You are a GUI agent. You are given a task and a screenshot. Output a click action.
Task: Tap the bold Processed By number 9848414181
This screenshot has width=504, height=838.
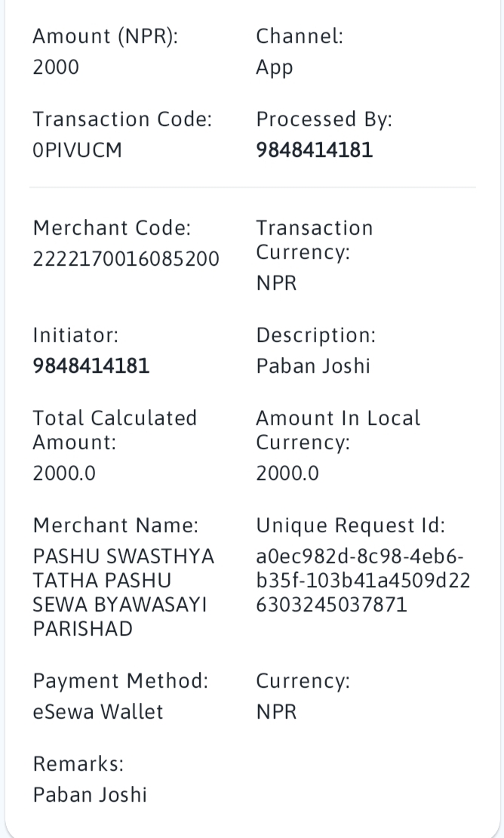(314, 150)
